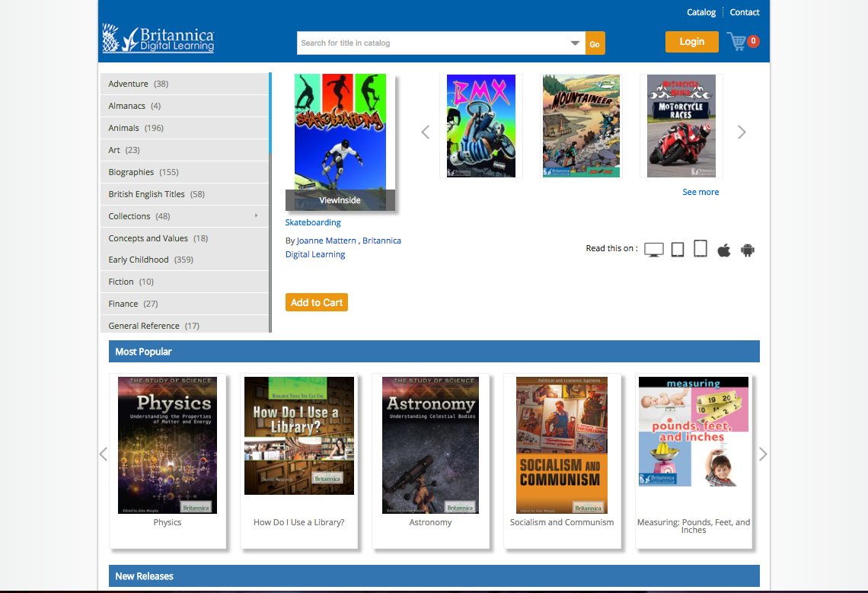Viewport: 868px width, 593px height.
Task: Click the Go search button
Action: pyautogui.click(x=595, y=43)
